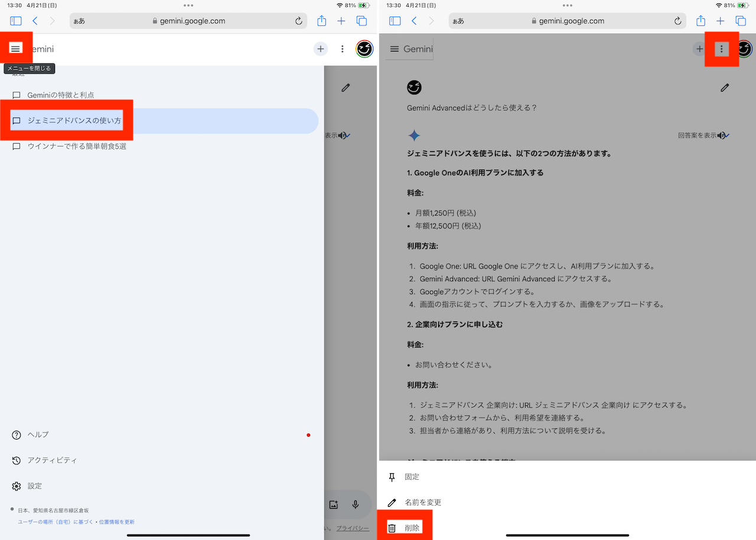Tap the gemini.google.com address bar in right screenshot
Image resolution: width=756 pixels, height=540 pixels.
click(568, 21)
